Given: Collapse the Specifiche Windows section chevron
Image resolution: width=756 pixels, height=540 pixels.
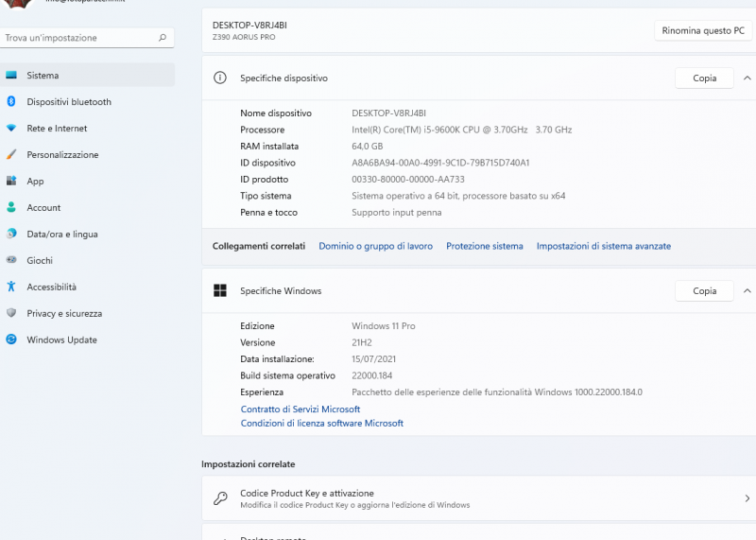Looking at the screenshot, I should point(747,291).
